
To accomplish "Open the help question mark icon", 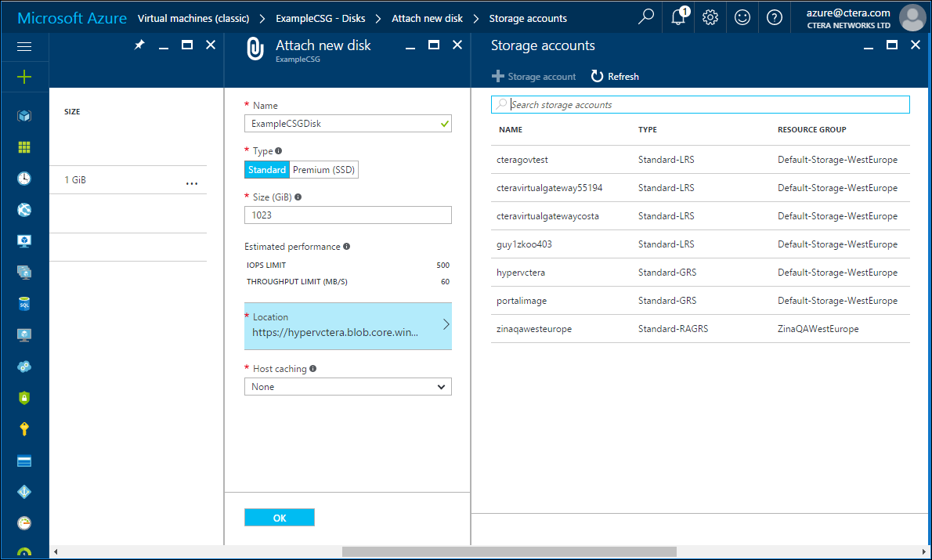I will (775, 17).
